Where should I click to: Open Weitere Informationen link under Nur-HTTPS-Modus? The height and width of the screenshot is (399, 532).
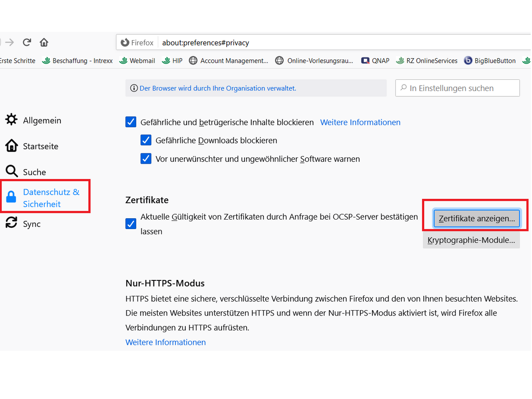coord(165,342)
